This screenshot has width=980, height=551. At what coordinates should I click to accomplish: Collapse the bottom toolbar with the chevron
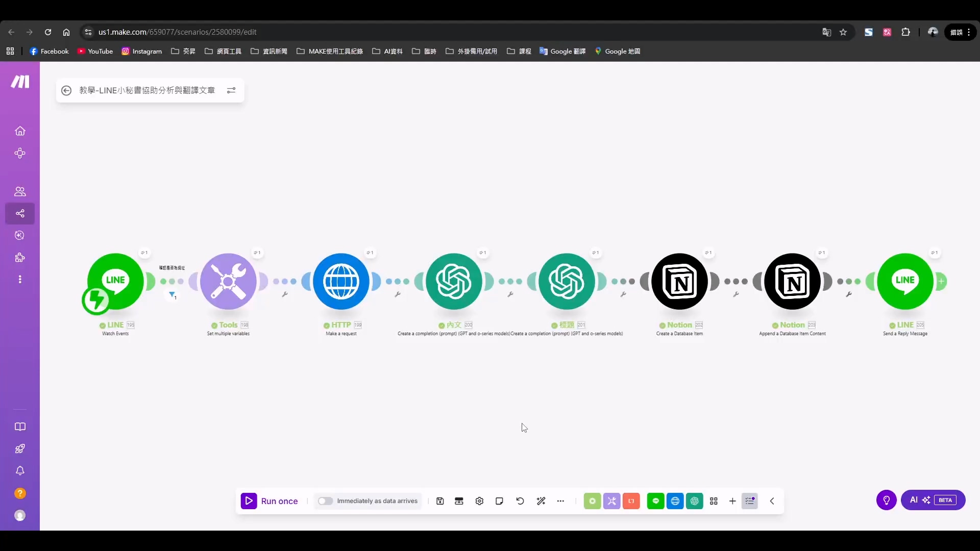click(772, 501)
